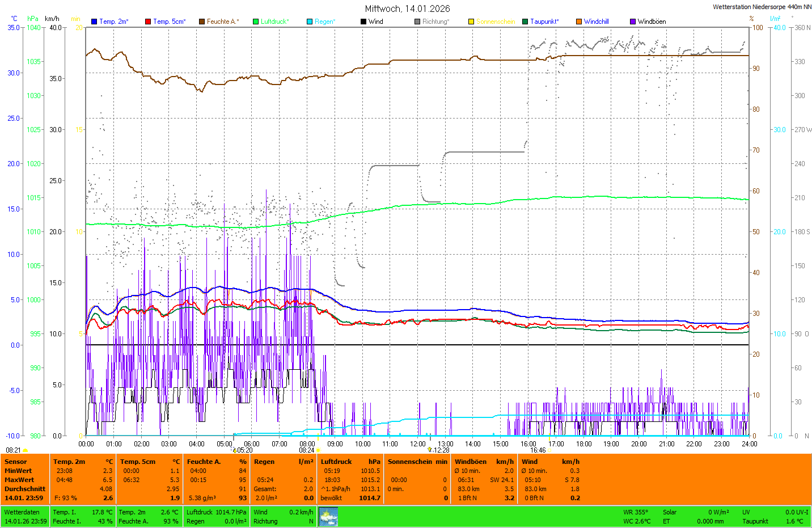Click the cyan Regen legend square
This screenshot has width=812, height=528.
[x=310, y=22]
